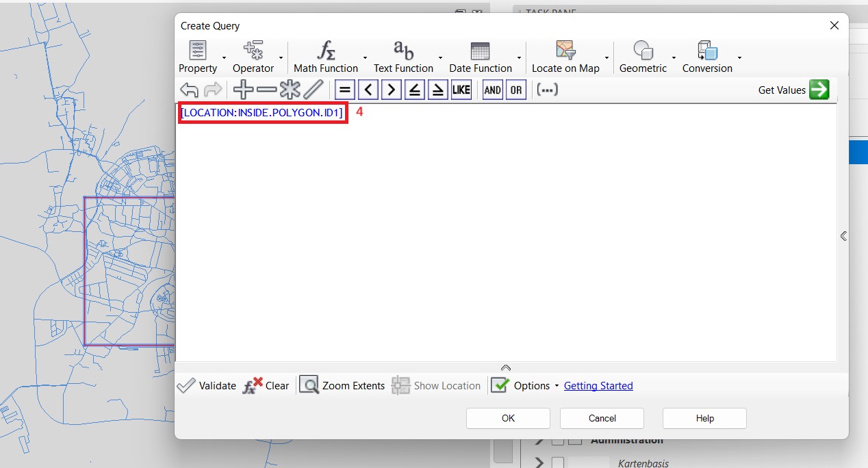This screenshot has height=468, width=868.
Task: Insert the equals comparison operator
Action: click(x=345, y=90)
